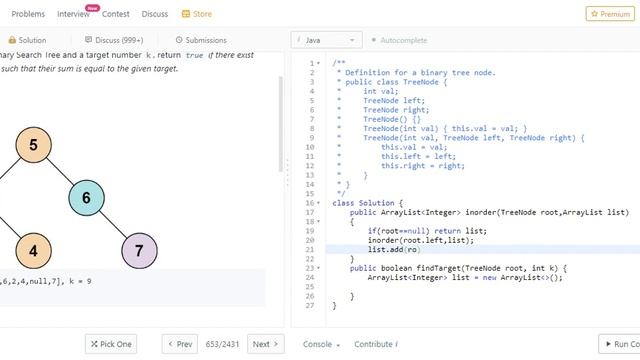Image resolution: width=640 pixels, height=360 pixels.
Task: Switch to the Discuss (999+) tab
Action: point(114,40)
